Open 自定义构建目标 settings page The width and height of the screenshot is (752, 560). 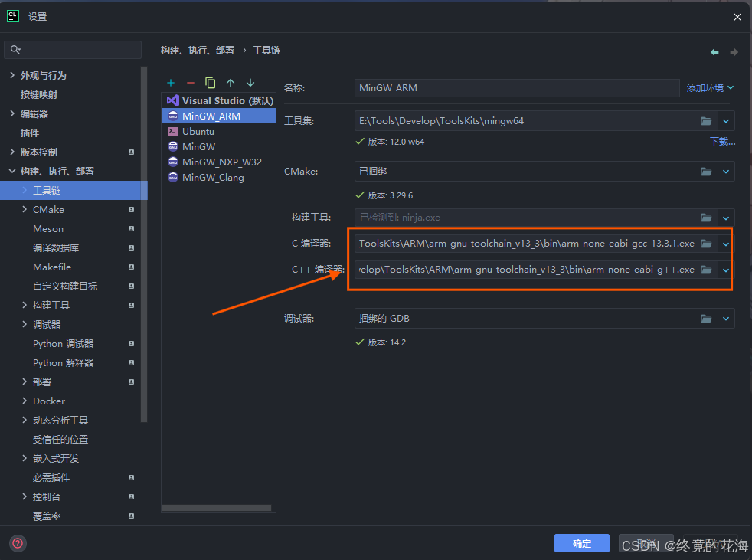pyautogui.click(x=65, y=286)
